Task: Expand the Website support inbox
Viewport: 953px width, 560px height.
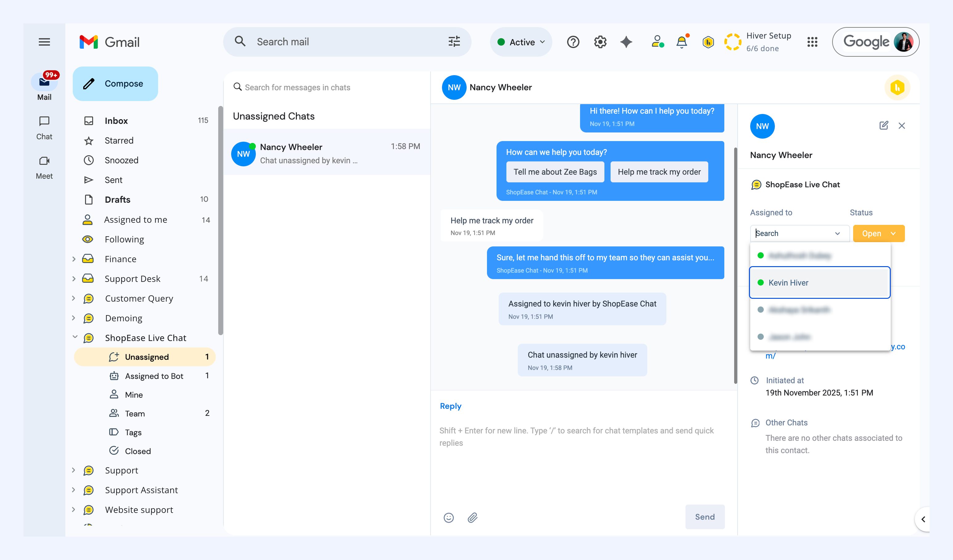Action: pyautogui.click(x=74, y=509)
